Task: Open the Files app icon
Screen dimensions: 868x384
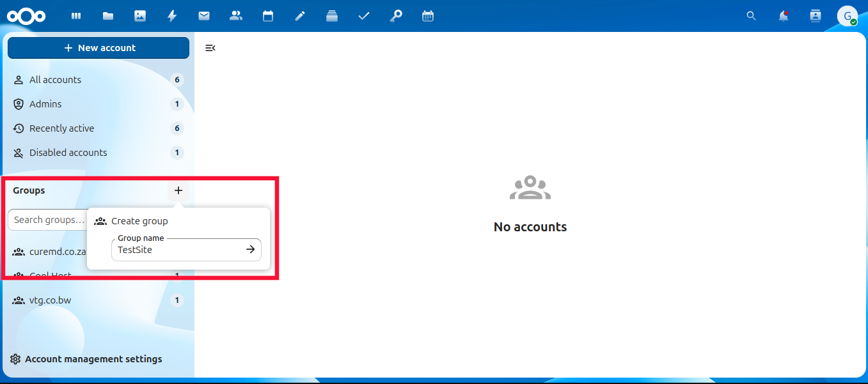Action: pos(108,16)
